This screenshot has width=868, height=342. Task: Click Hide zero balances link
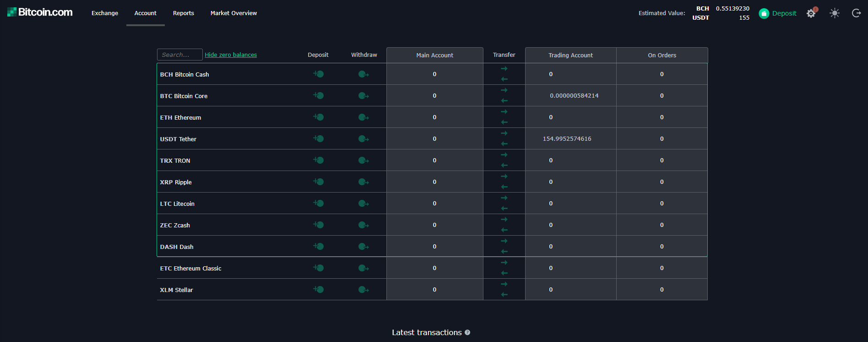coord(231,55)
